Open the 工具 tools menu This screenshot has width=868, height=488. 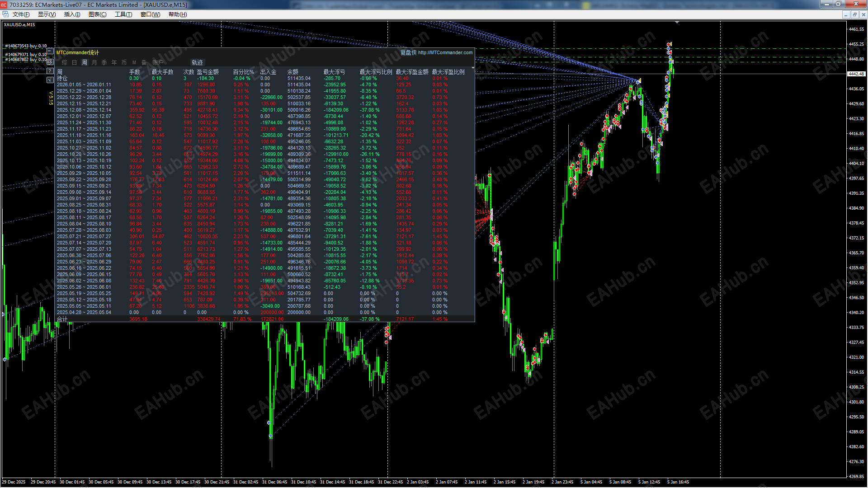point(123,14)
